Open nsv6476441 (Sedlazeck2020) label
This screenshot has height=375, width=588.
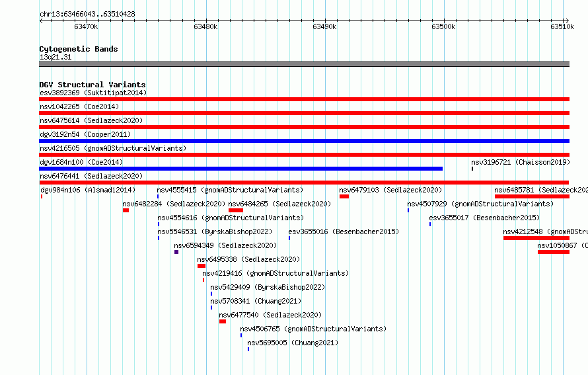pyautogui.click(x=91, y=176)
